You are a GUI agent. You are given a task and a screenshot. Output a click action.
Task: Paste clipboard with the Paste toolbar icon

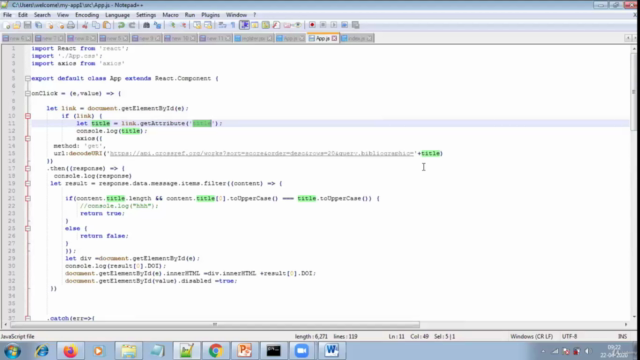[x=107, y=25]
